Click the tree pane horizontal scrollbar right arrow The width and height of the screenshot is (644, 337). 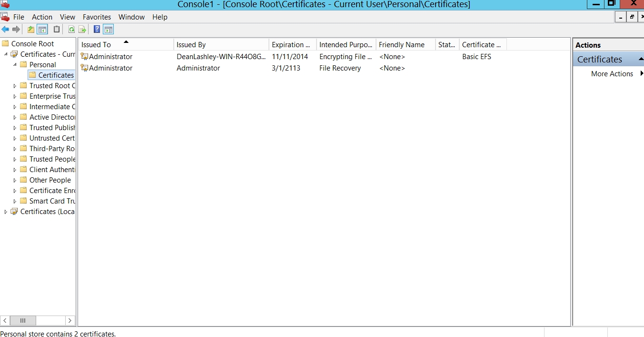[x=70, y=320]
